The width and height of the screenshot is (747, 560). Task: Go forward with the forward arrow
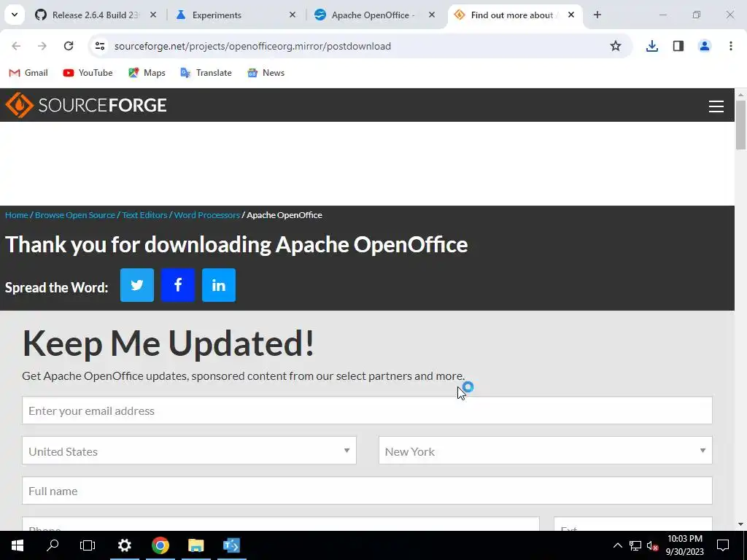pos(42,46)
